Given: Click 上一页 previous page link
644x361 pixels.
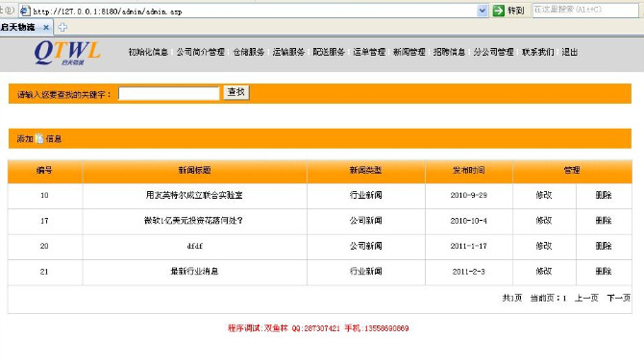Looking at the screenshot, I should point(586,298).
